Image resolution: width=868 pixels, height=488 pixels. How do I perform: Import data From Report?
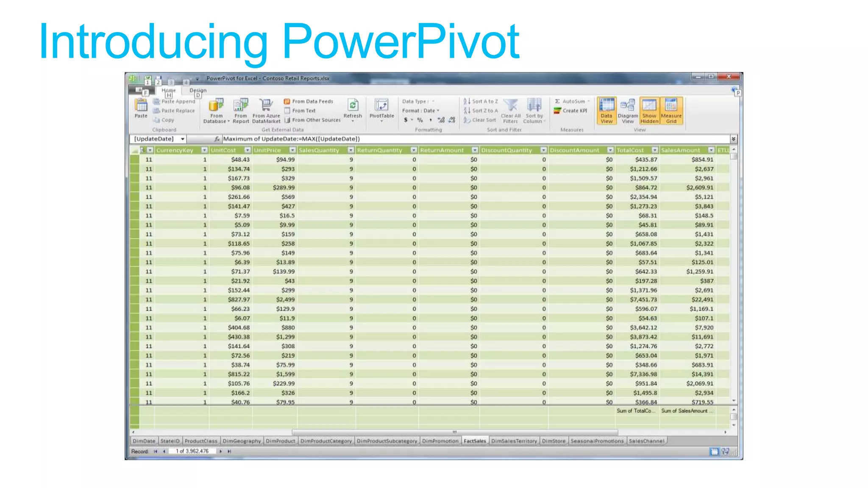coord(241,111)
